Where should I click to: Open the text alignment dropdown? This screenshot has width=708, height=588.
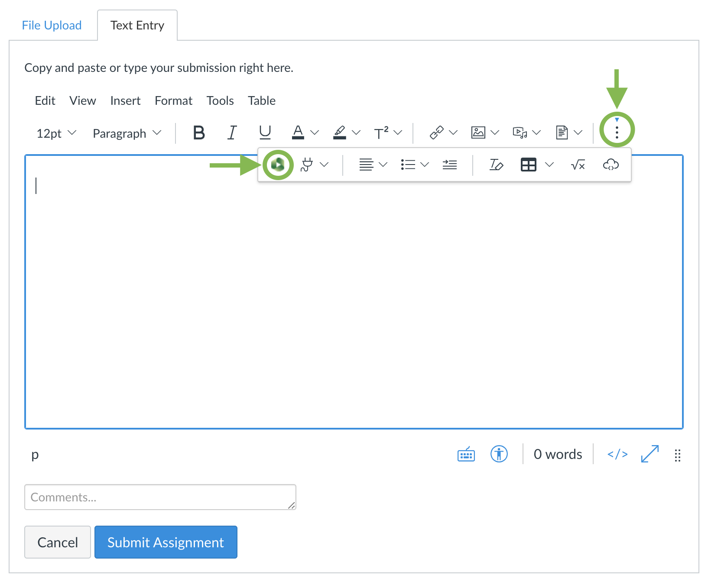pos(383,165)
